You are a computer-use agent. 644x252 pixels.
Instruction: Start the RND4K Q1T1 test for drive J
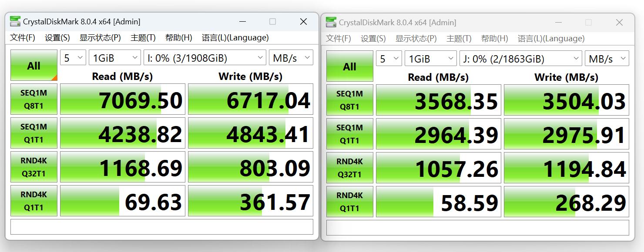point(349,201)
